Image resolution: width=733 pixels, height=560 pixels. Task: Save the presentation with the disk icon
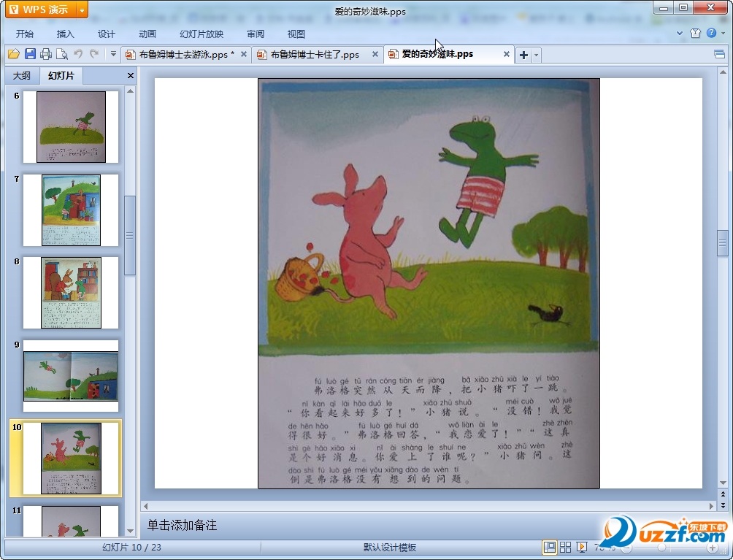30,54
